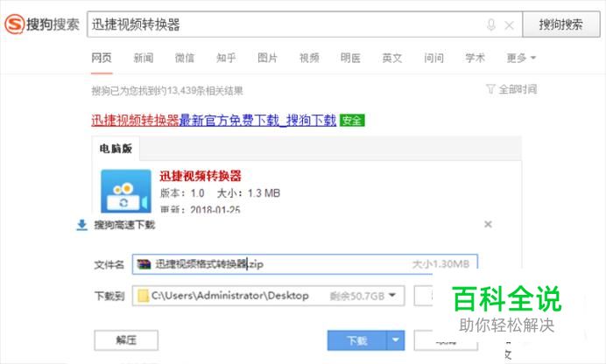606x364 pixels.
Task: Close the 搜狗高速下载 dialog
Action: [488, 224]
